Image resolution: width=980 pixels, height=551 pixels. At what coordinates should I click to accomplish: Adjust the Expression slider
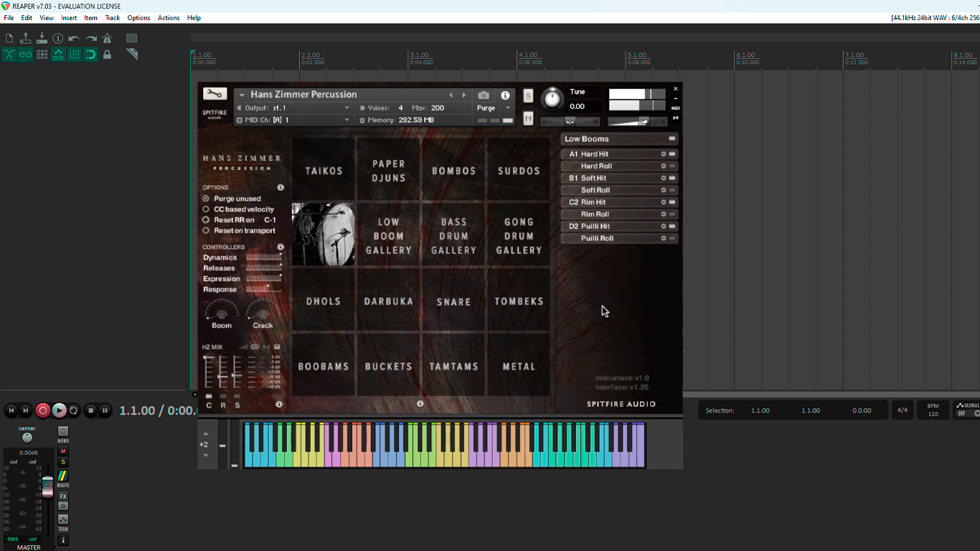pyautogui.click(x=264, y=279)
